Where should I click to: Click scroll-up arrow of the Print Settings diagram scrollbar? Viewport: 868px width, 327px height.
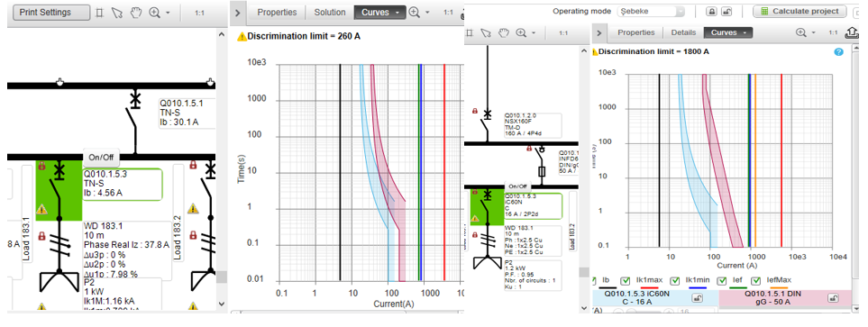pyautogui.click(x=222, y=33)
